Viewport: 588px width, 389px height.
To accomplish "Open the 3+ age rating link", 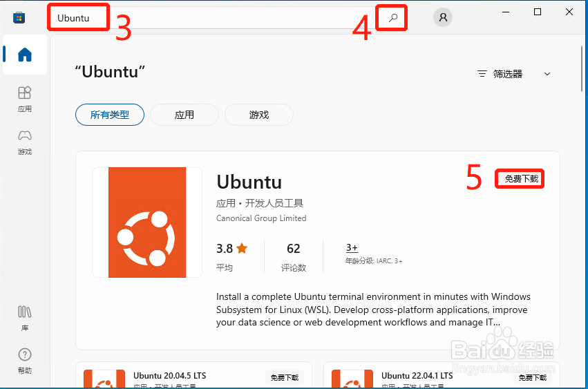I will tap(352, 247).
